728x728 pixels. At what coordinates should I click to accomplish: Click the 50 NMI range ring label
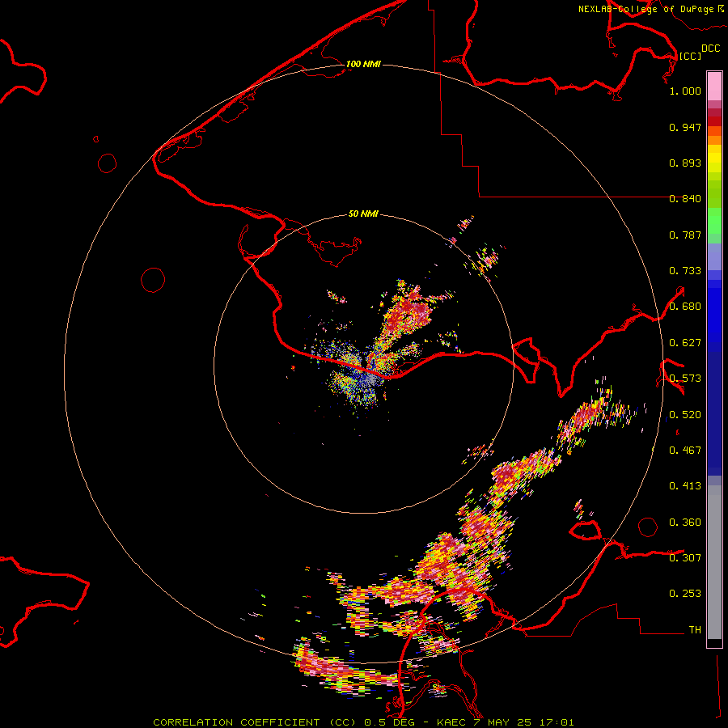[x=363, y=214]
